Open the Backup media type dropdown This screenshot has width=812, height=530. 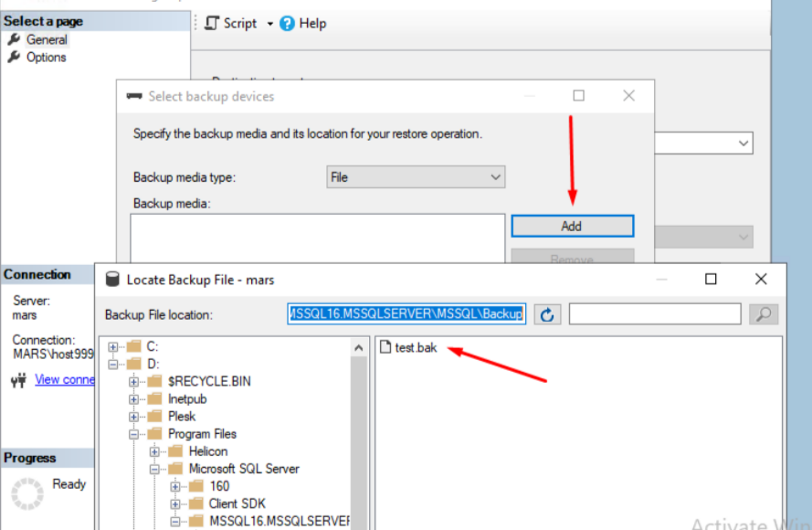tap(416, 177)
